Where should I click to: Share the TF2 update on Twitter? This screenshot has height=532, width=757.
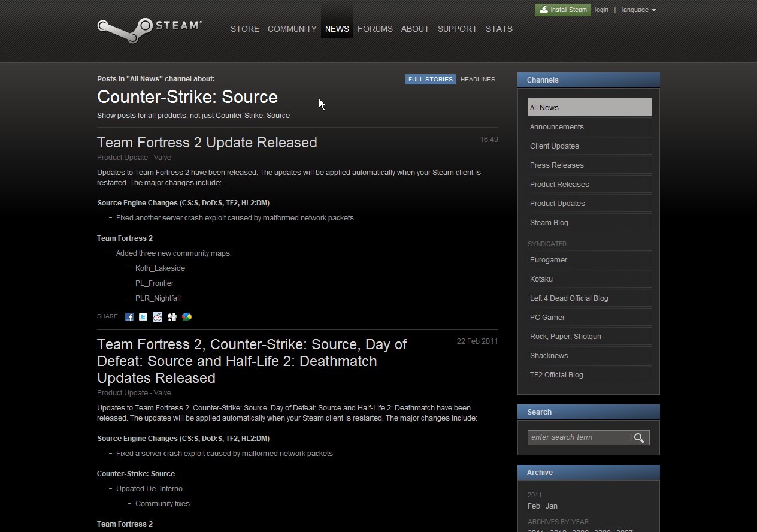click(x=143, y=317)
